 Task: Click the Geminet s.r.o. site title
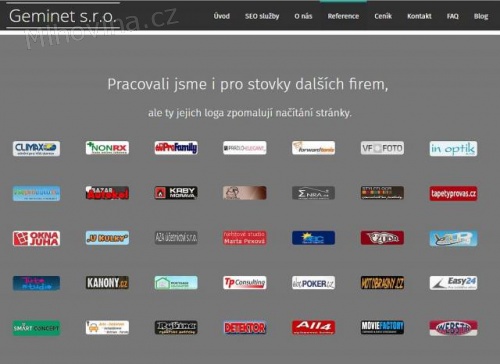point(63,16)
